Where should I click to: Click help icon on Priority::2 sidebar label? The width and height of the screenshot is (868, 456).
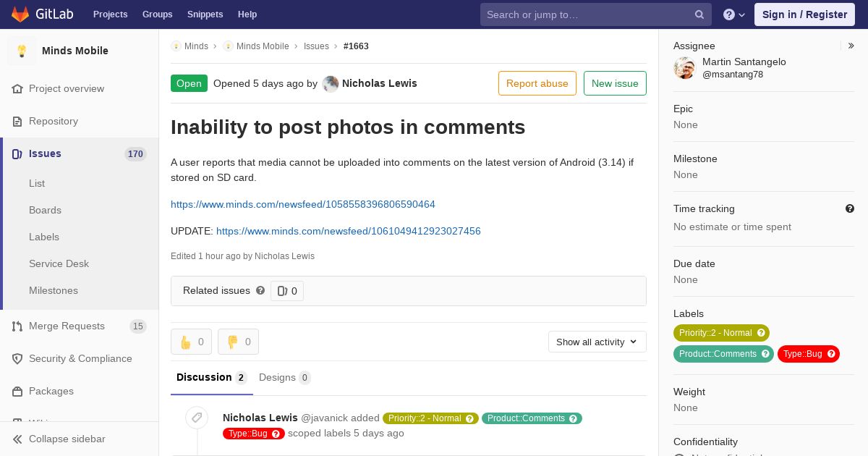pyautogui.click(x=761, y=333)
